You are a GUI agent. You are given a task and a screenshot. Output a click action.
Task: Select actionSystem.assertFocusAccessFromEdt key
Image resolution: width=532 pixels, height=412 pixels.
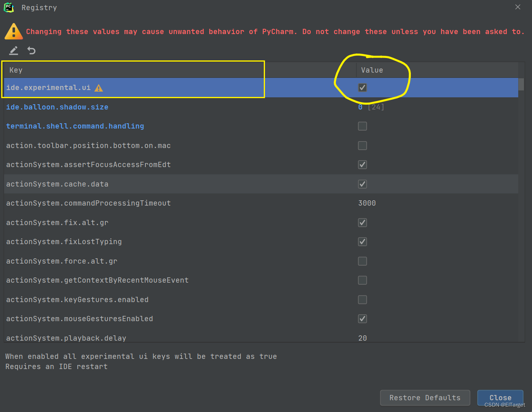(88, 165)
